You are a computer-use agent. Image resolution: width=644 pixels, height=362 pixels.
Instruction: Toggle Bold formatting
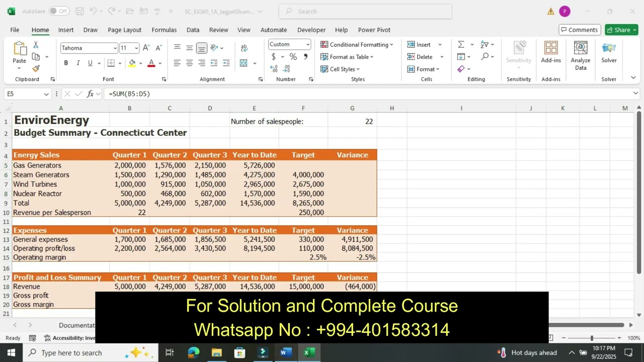click(66, 63)
